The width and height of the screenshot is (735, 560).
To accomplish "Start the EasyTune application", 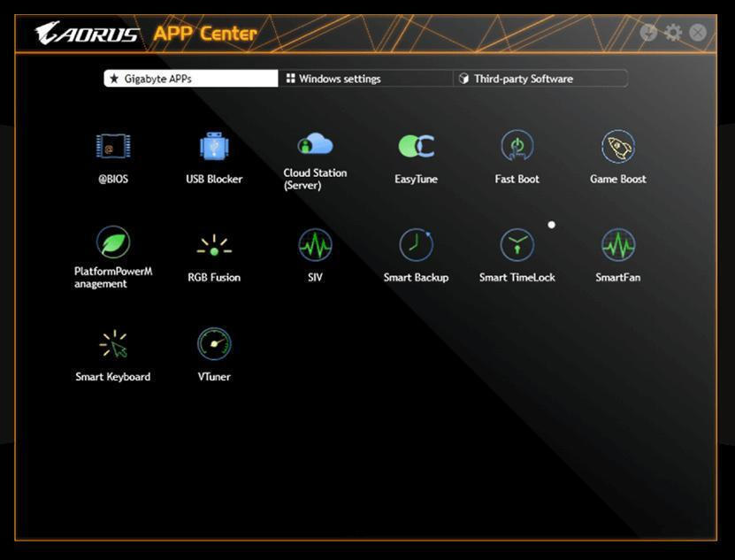I will tap(416, 147).
